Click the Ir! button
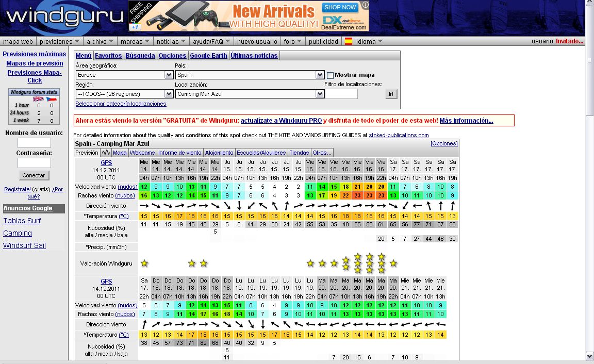The width and height of the screenshot is (594, 364). tap(391, 94)
